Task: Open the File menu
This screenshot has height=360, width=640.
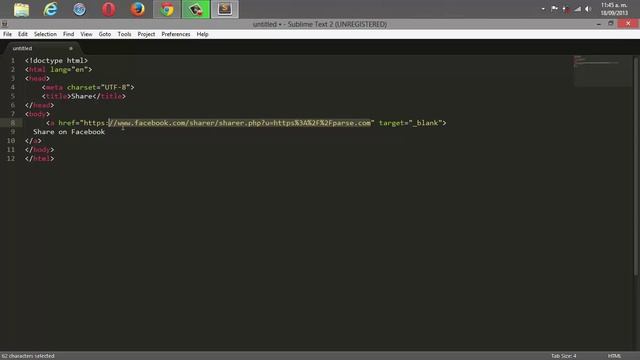Action: 7,34
